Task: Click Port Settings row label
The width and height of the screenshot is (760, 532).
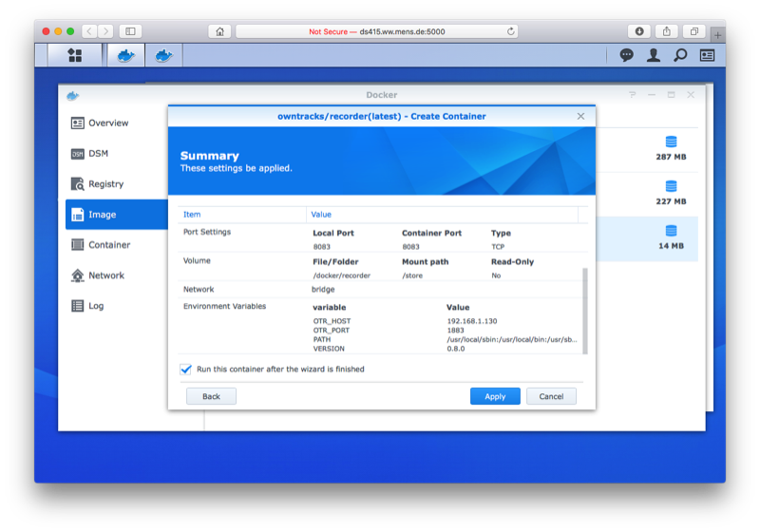Action: click(x=207, y=232)
